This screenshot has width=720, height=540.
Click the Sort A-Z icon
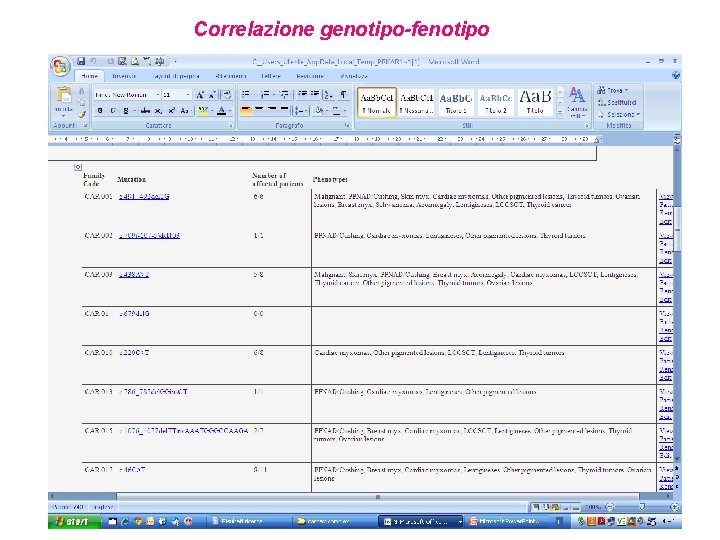pyautogui.click(x=328, y=95)
